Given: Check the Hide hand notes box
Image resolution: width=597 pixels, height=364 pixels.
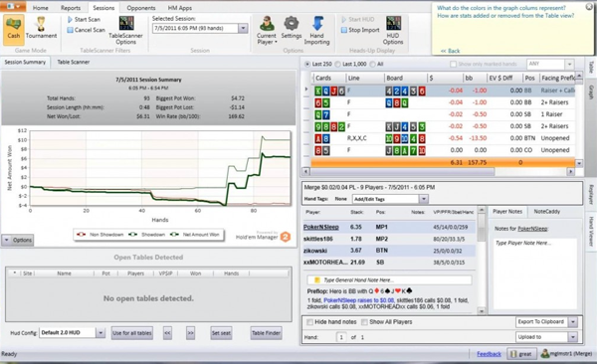Looking at the screenshot, I should (x=309, y=322).
